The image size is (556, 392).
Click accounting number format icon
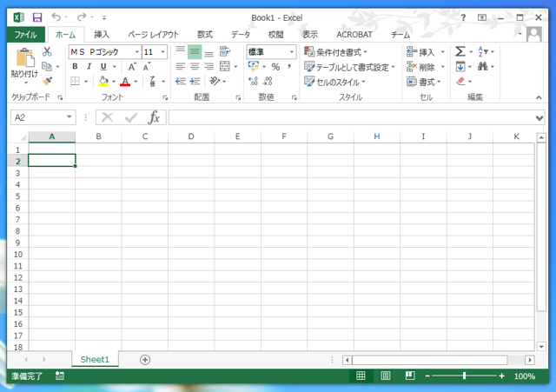click(254, 66)
